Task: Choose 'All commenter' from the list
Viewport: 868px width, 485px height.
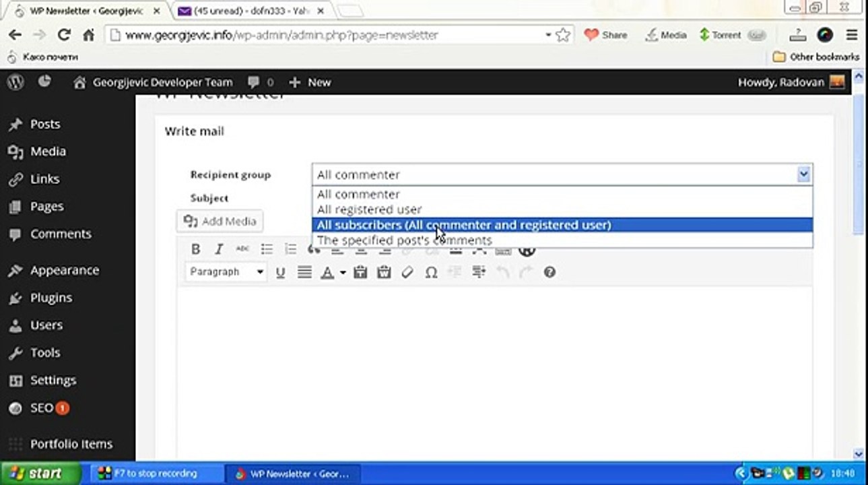Action: (562, 194)
